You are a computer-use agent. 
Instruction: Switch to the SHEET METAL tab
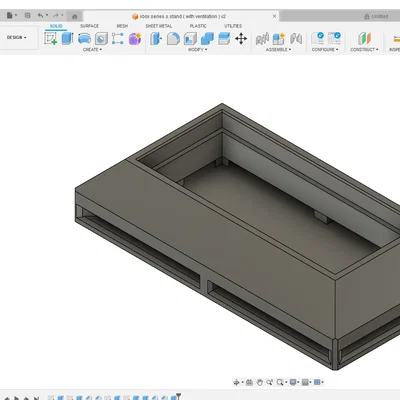159,26
